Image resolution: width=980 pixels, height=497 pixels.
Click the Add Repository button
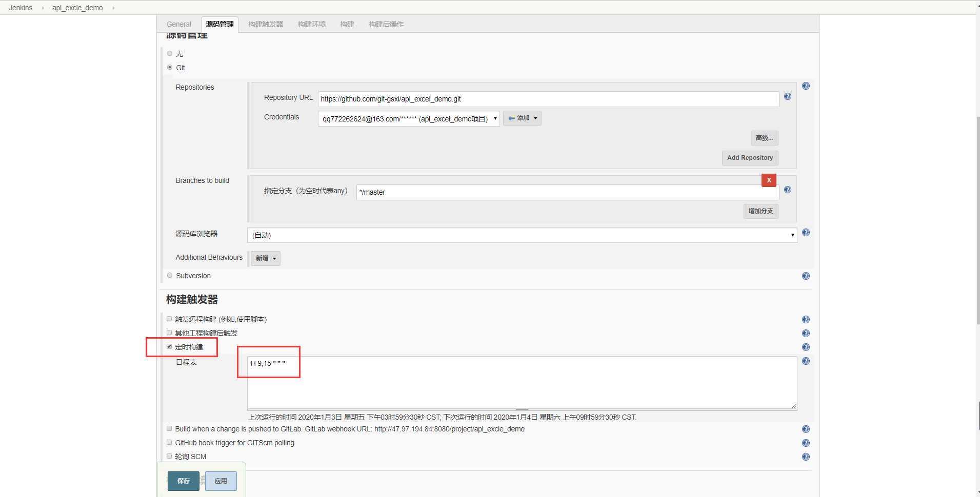750,158
